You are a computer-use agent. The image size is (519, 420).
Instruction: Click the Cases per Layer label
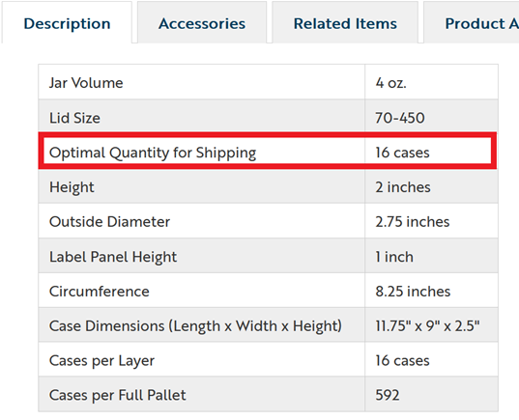[101, 361]
